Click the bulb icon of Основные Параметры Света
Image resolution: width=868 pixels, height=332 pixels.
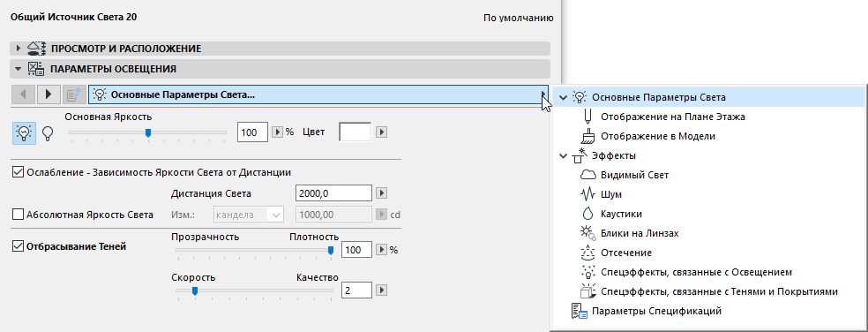coord(580,97)
